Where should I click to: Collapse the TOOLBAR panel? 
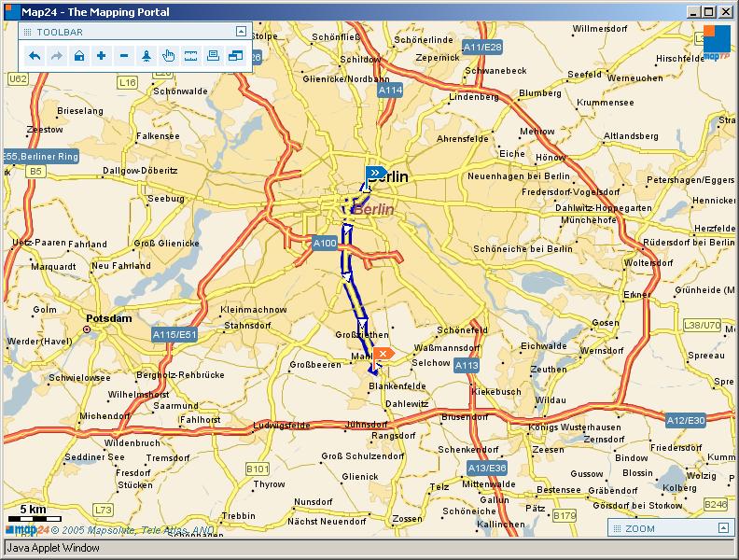[x=239, y=31]
